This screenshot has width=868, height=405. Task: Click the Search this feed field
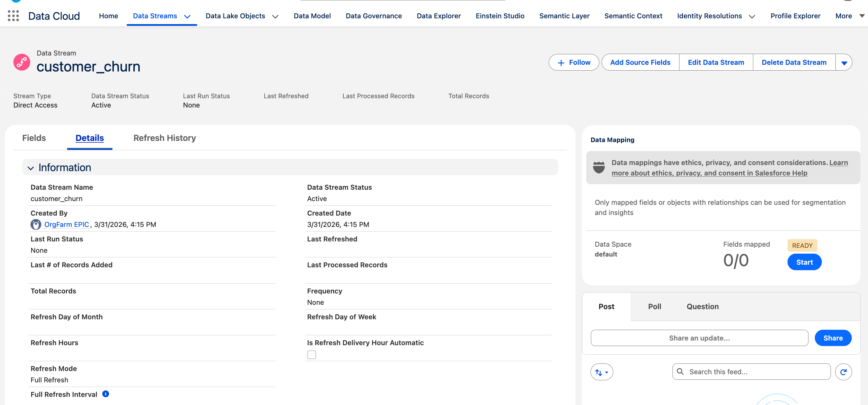(x=752, y=372)
